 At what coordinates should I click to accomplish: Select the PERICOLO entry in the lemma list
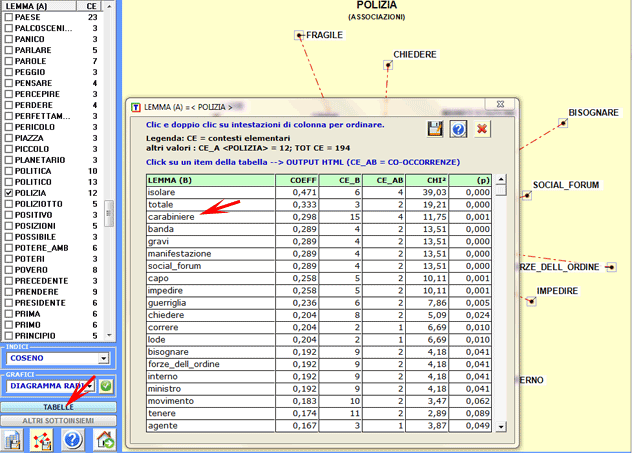[x=35, y=127]
